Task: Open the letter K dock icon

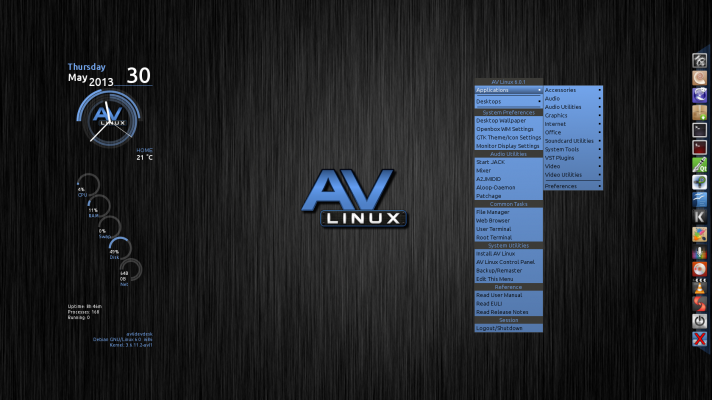Action: click(699, 217)
